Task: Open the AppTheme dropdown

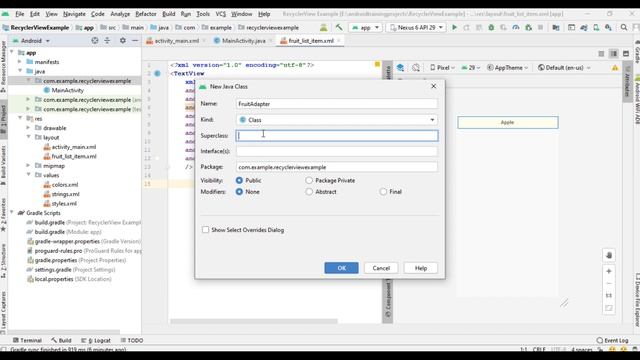Action: click(x=508, y=67)
